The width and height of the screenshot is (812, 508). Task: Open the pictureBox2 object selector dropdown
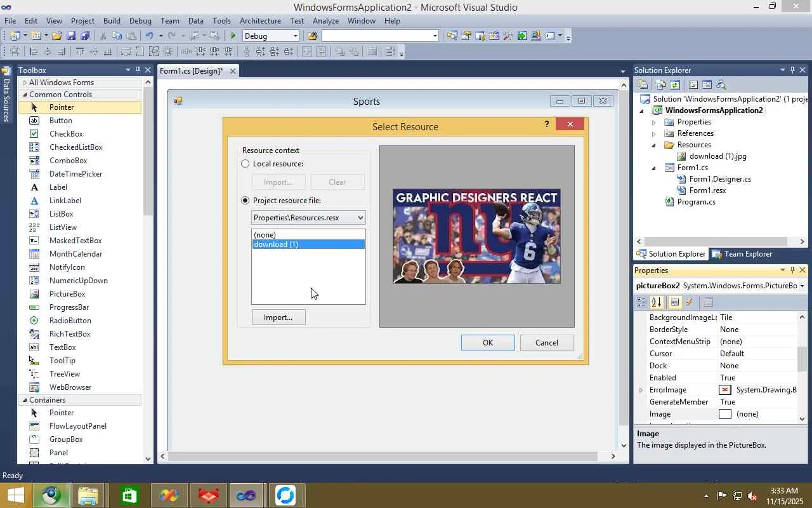(x=802, y=286)
